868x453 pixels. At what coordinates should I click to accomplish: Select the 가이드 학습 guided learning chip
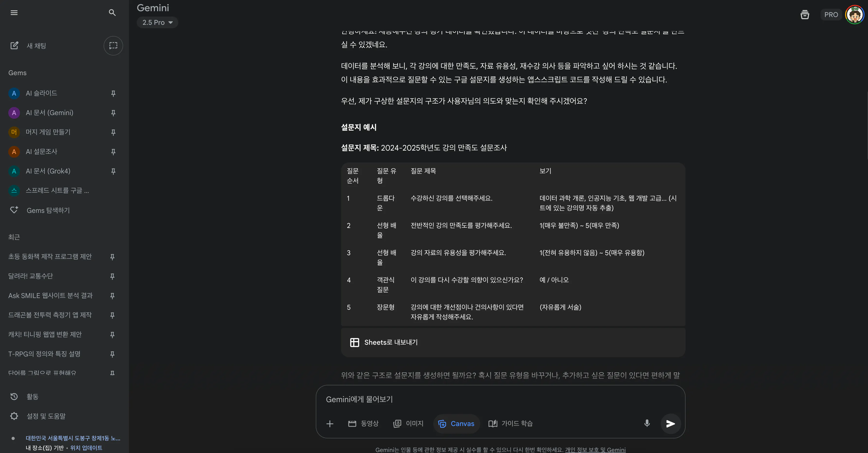click(x=511, y=424)
